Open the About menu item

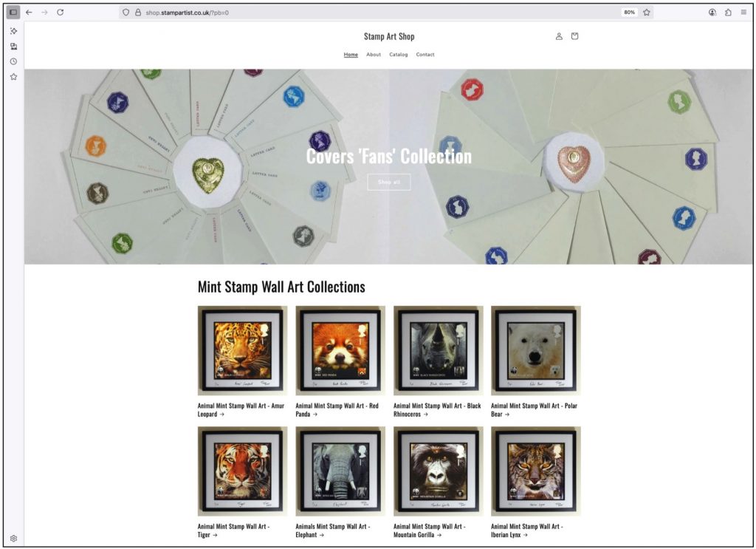pyautogui.click(x=374, y=55)
